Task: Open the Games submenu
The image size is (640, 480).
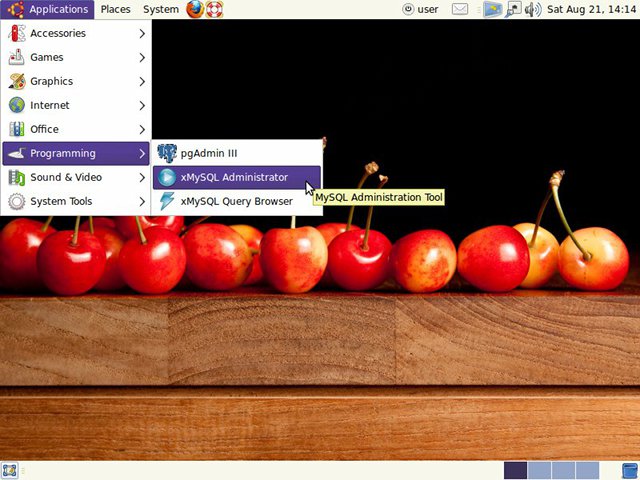Action: [76, 58]
